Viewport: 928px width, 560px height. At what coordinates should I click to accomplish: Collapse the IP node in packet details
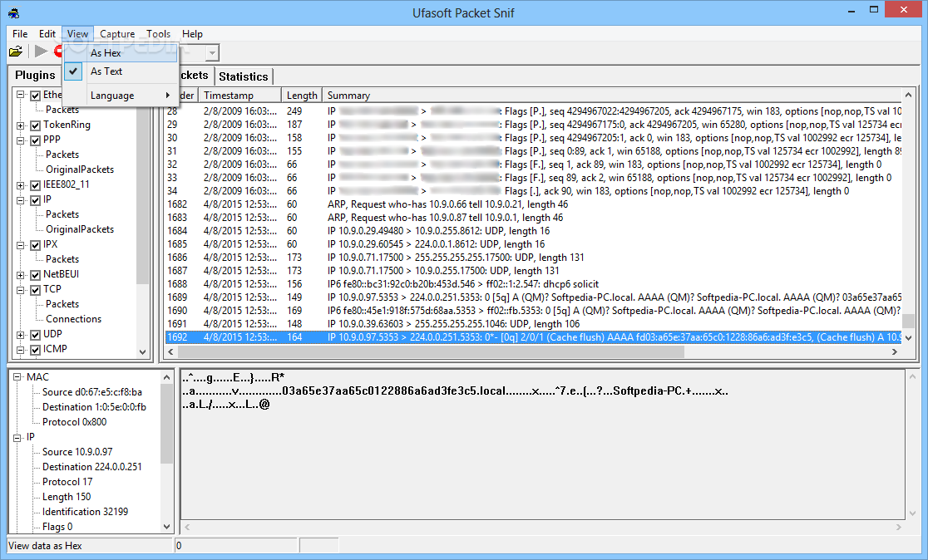(17, 437)
